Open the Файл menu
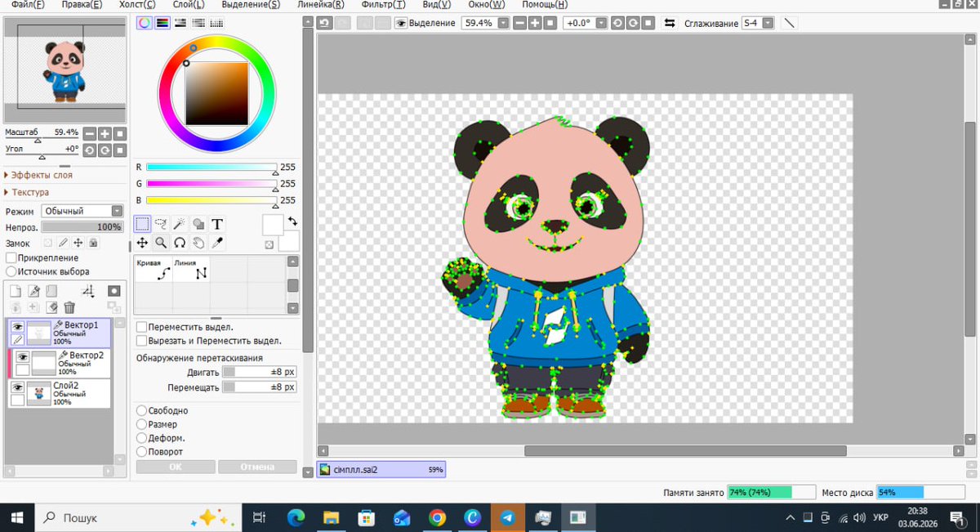 pos(28,5)
